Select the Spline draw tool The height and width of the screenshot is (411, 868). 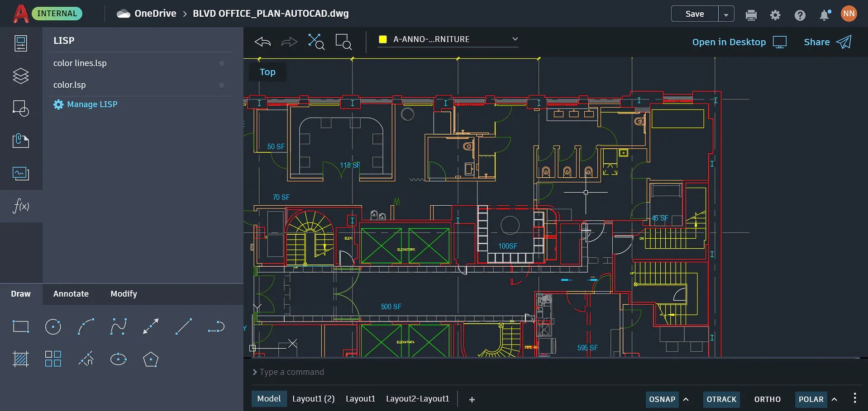coord(118,326)
